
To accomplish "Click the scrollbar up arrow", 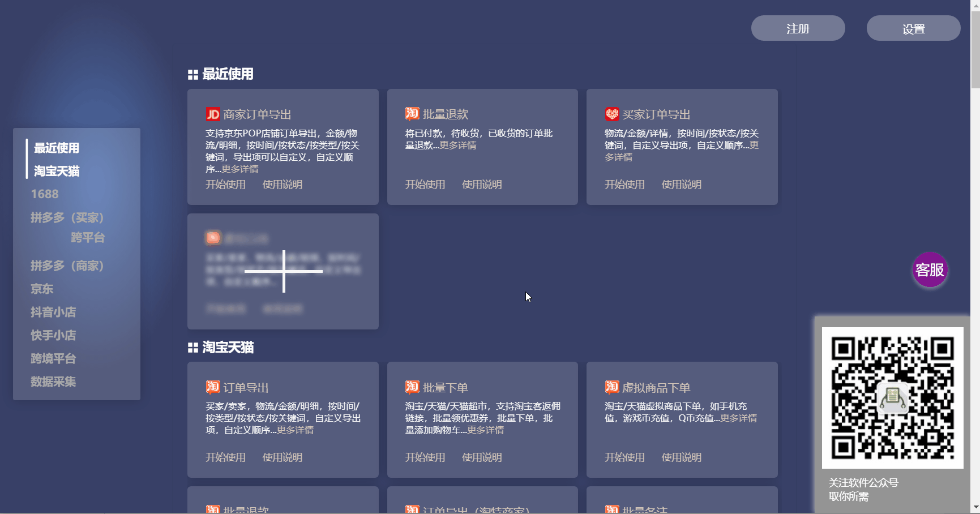I will point(975,5).
